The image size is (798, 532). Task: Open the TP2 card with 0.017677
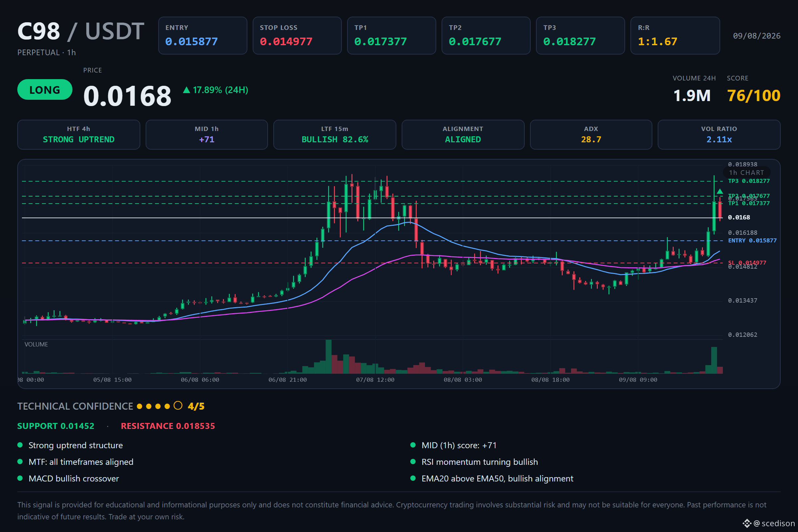(x=486, y=36)
